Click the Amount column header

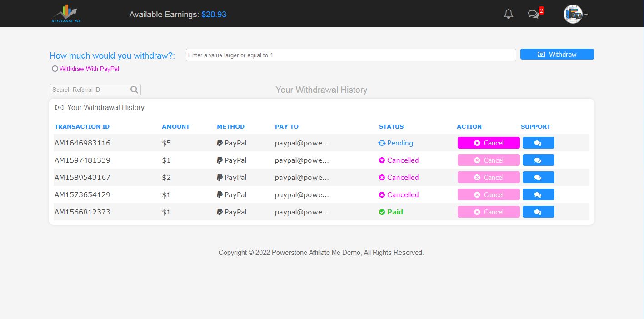click(175, 126)
